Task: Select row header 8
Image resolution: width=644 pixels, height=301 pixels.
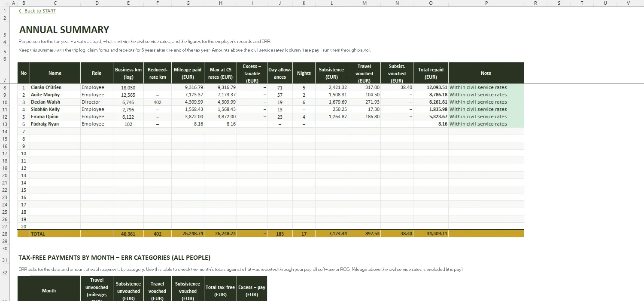Action: (5, 87)
